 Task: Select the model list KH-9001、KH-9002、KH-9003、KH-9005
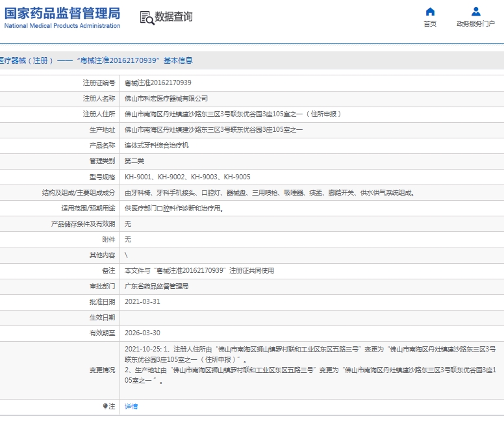click(188, 177)
